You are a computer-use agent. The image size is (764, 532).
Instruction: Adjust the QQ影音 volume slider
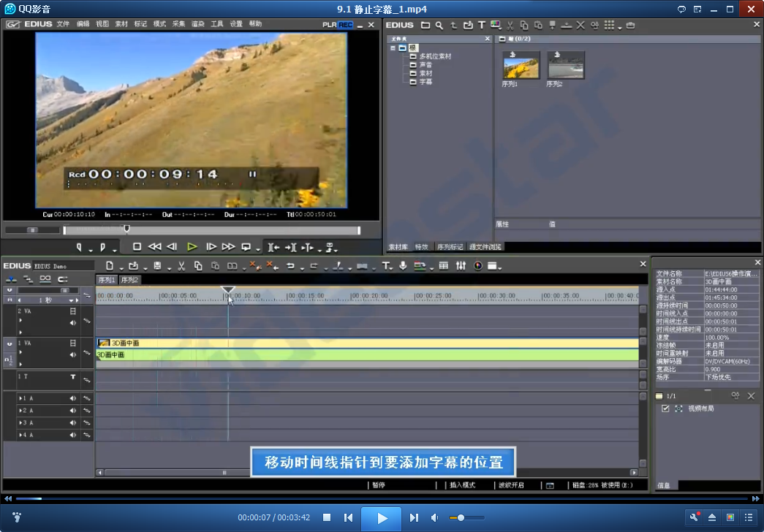466,518
